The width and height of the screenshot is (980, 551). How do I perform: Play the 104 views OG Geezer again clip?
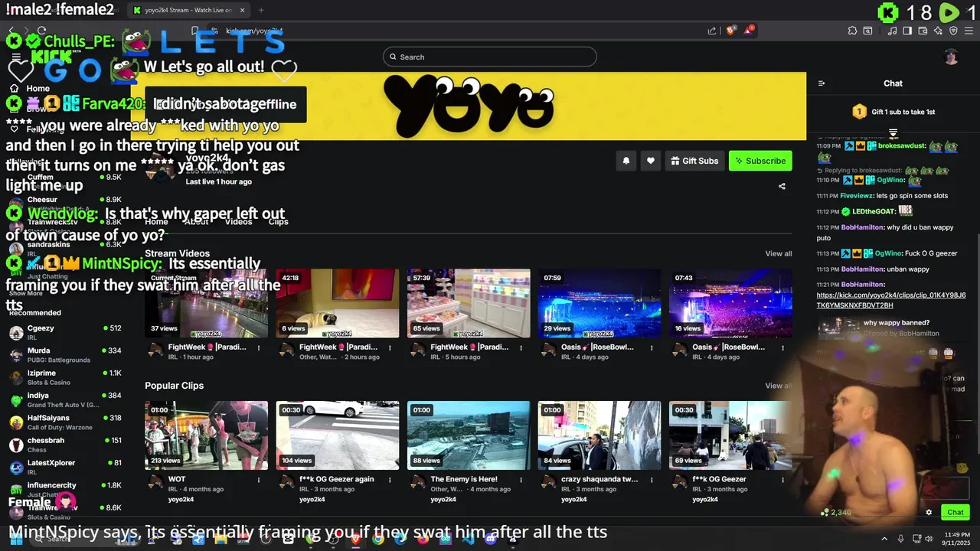point(338,435)
